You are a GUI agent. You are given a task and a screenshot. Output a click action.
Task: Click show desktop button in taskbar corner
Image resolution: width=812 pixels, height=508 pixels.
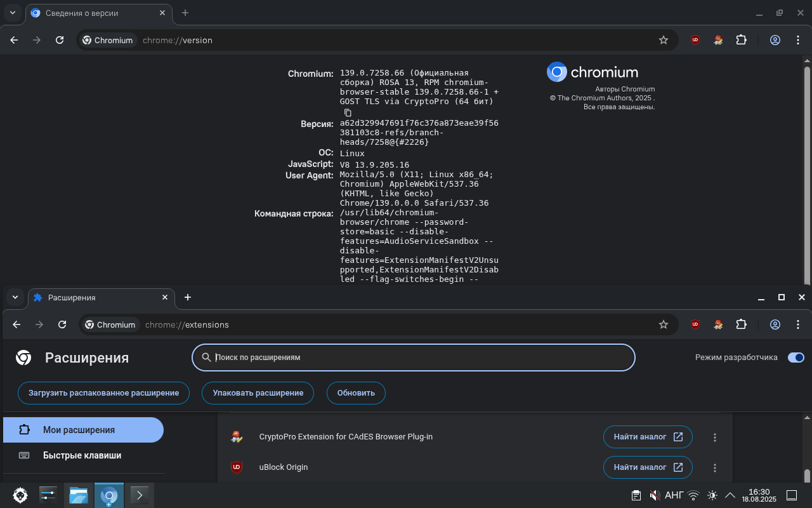(x=792, y=495)
